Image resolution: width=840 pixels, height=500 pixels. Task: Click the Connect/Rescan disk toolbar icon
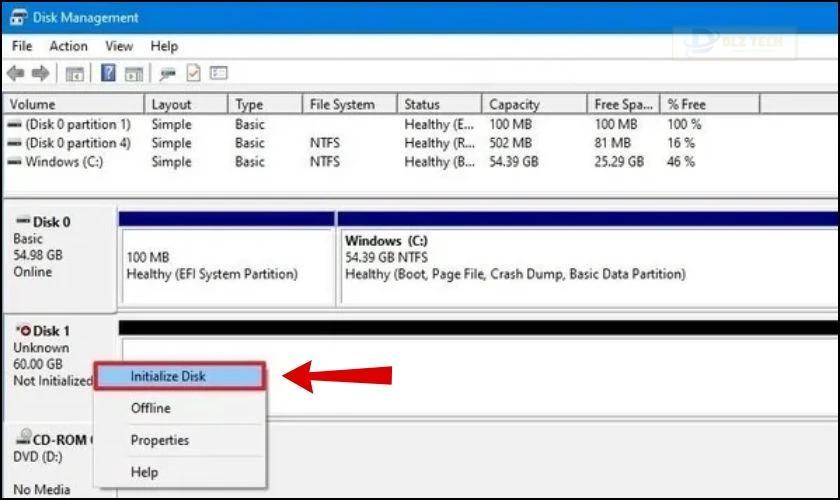tap(168, 73)
